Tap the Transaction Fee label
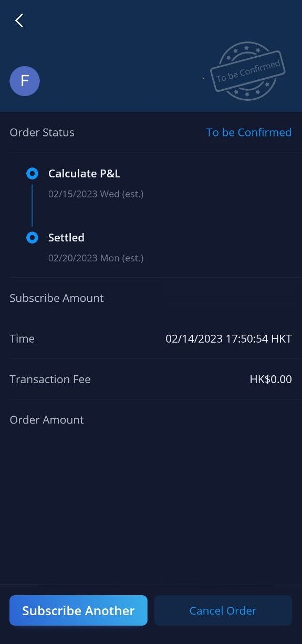 pos(50,379)
